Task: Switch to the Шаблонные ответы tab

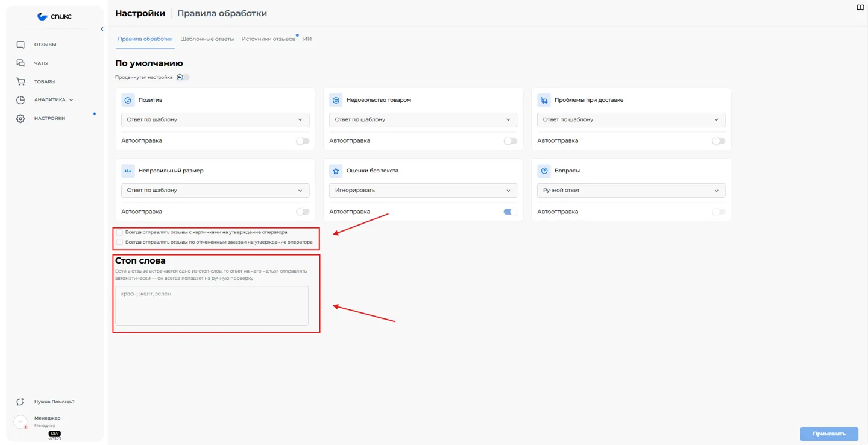Action: pos(207,39)
